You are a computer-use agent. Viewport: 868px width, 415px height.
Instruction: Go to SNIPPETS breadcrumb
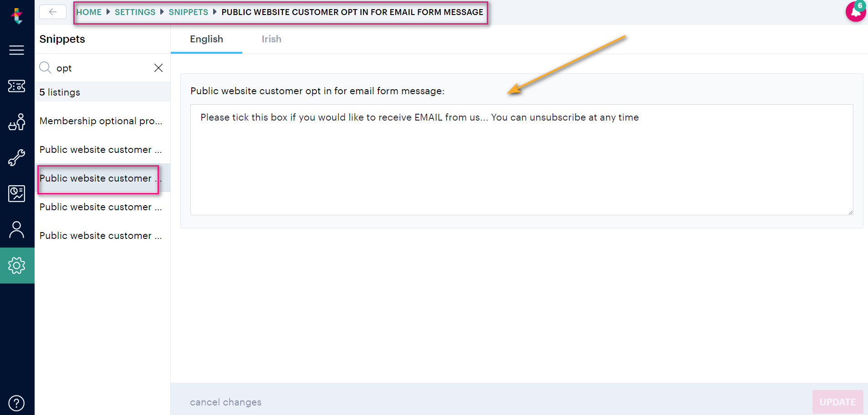click(x=189, y=12)
